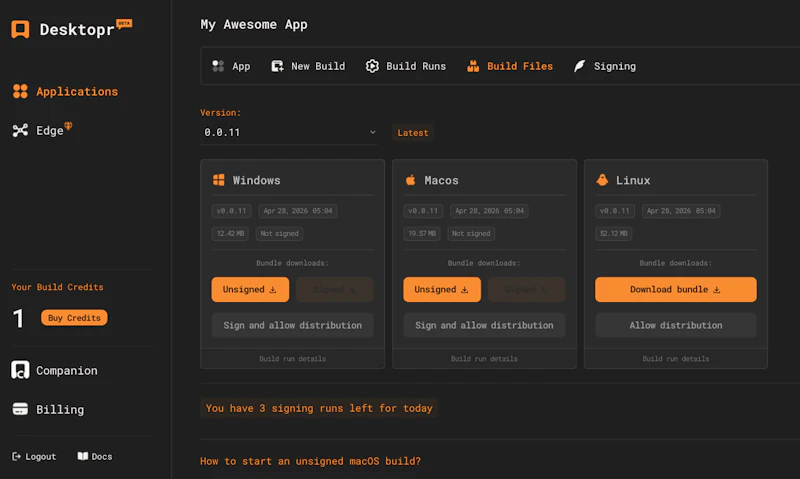Open Applications in the sidebar
Image resolution: width=800 pixels, height=479 pixels.
click(65, 91)
